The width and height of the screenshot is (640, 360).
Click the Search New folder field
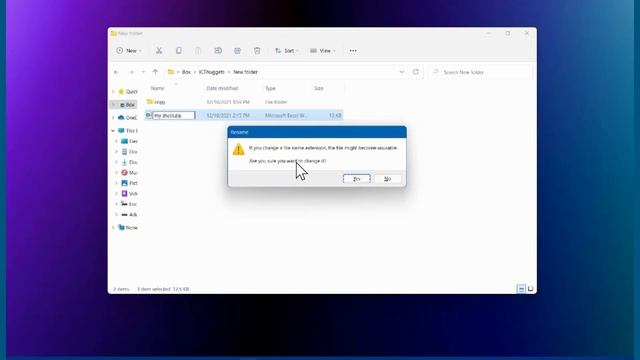pos(481,72)
